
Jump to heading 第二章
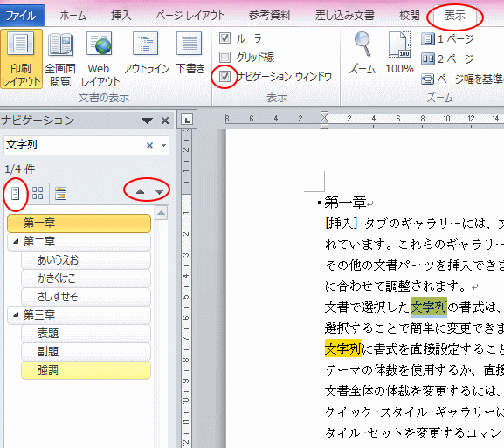pyautogui.click(x=79, y=241)
